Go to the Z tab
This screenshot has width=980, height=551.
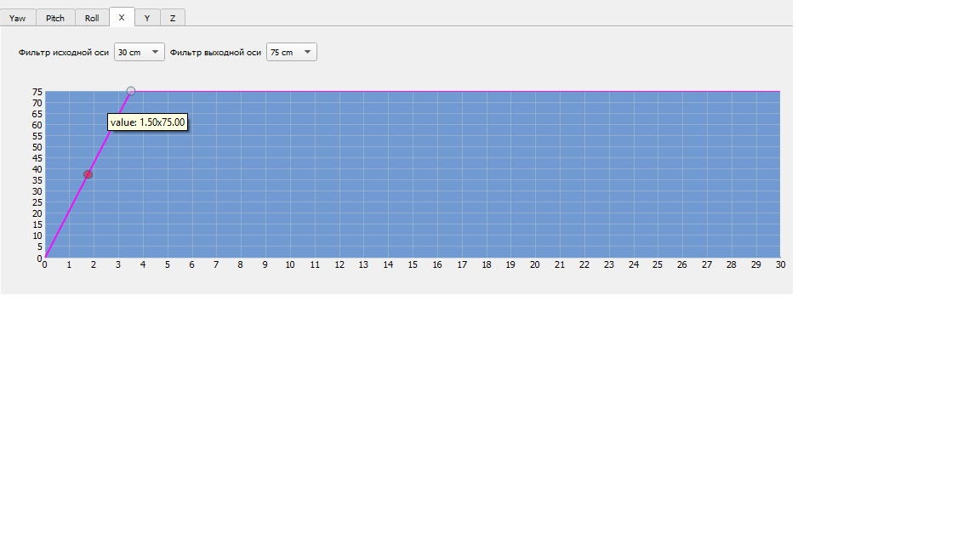pos(173,18)
